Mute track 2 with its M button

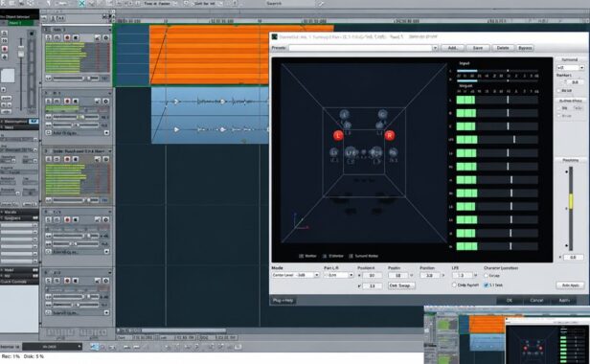coord(57,101)
